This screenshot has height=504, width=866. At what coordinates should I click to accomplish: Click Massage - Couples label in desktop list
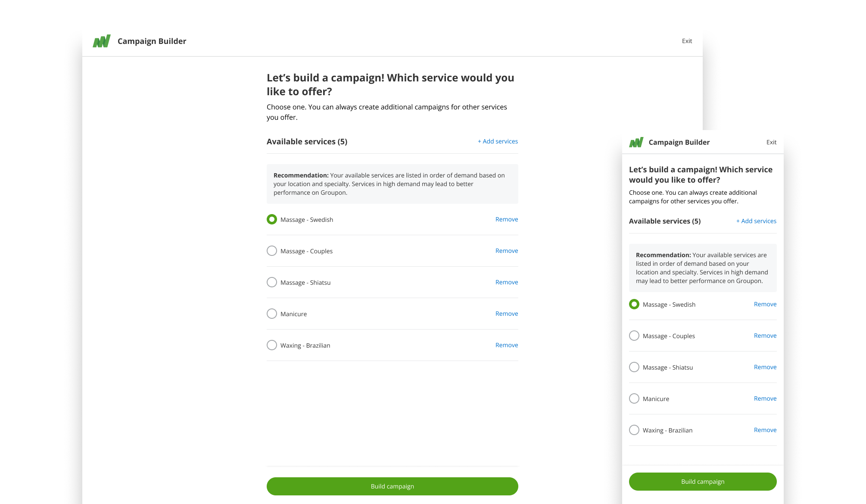pyautogui.click(x=306, y=251)
